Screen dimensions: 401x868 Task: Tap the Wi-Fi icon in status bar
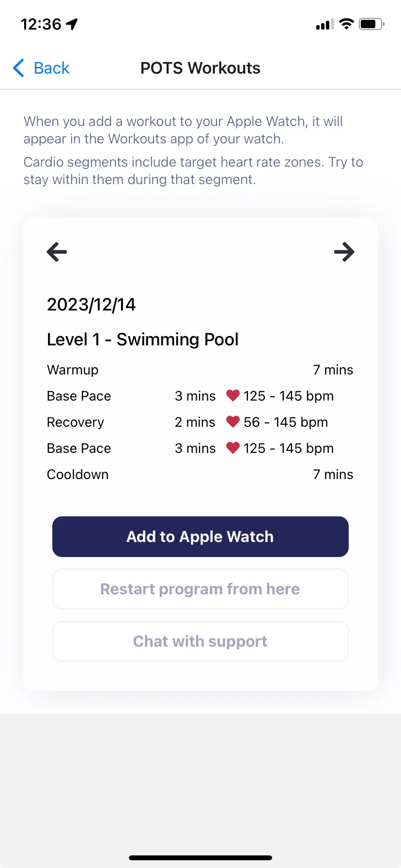(x=346, y=24)
